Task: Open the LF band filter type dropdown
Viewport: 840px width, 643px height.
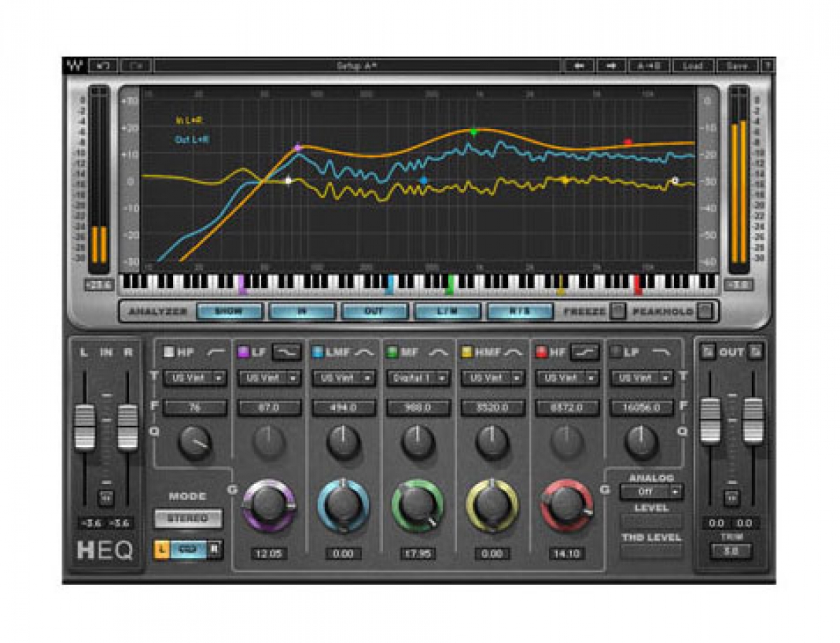Action: [269, 378]
